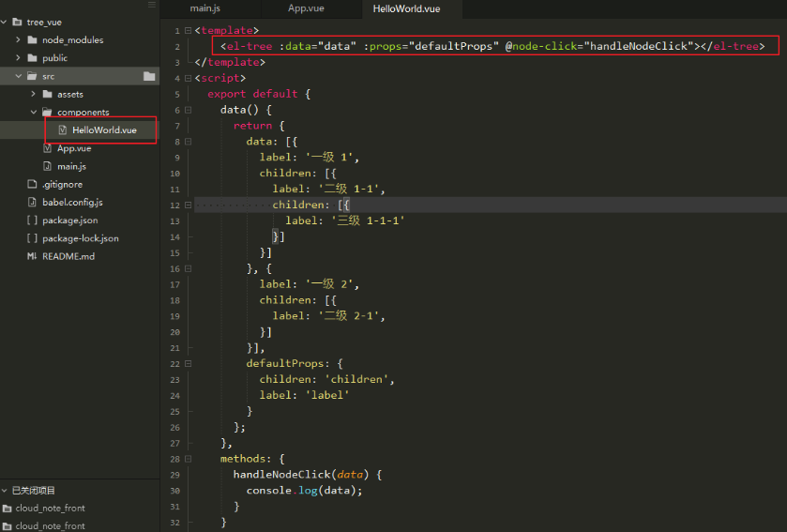Open the sidebar menu icon at top
Viewport: 787px width, 532px height.
click(152, 5)
